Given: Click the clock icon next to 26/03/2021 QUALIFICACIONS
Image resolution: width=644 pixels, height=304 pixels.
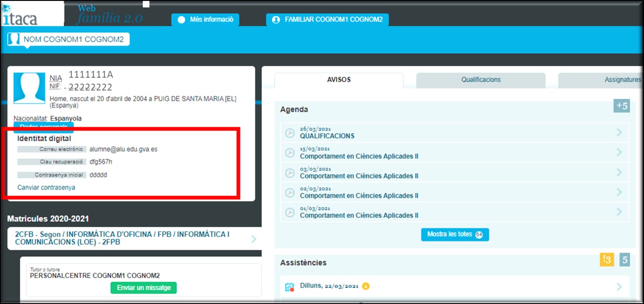Looking at the screenshot, I should point(290,133).
